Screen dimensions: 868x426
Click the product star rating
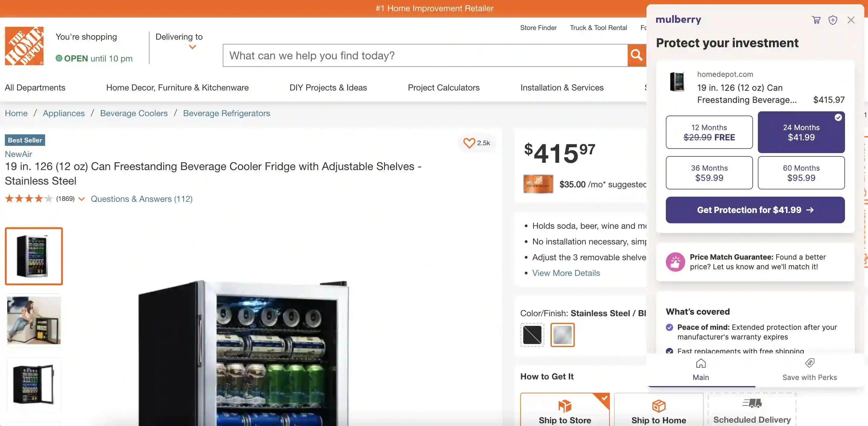coord(29,199)
